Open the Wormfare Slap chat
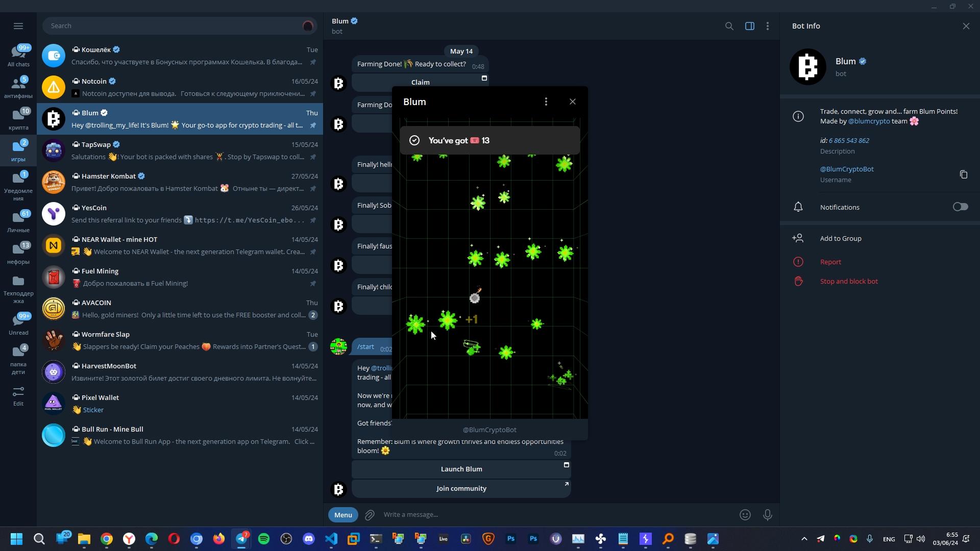 coord(180,340)
